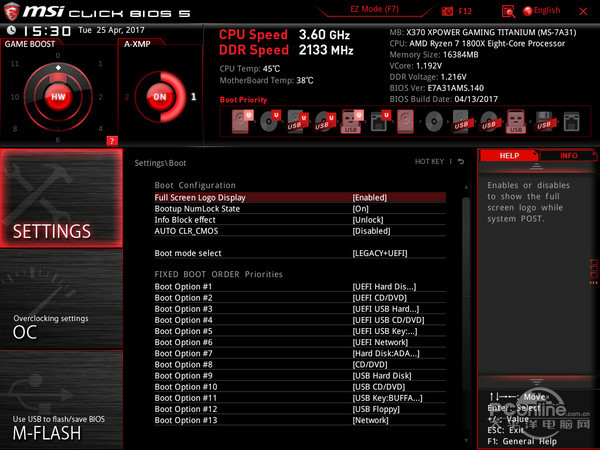The image size is (600, 450).
Task: Click the globe icon next to English
Action: point(527,11)
